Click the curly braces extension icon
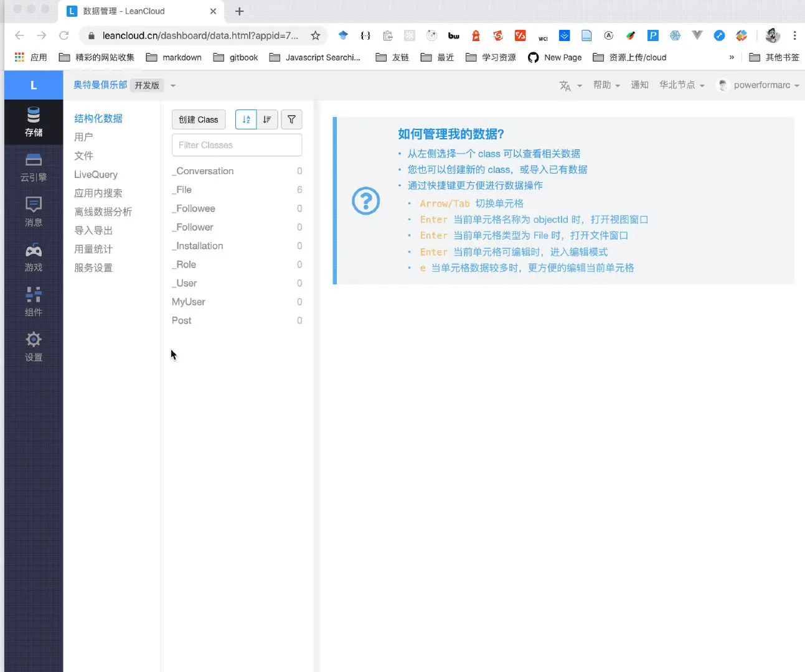 coord(365,35)
